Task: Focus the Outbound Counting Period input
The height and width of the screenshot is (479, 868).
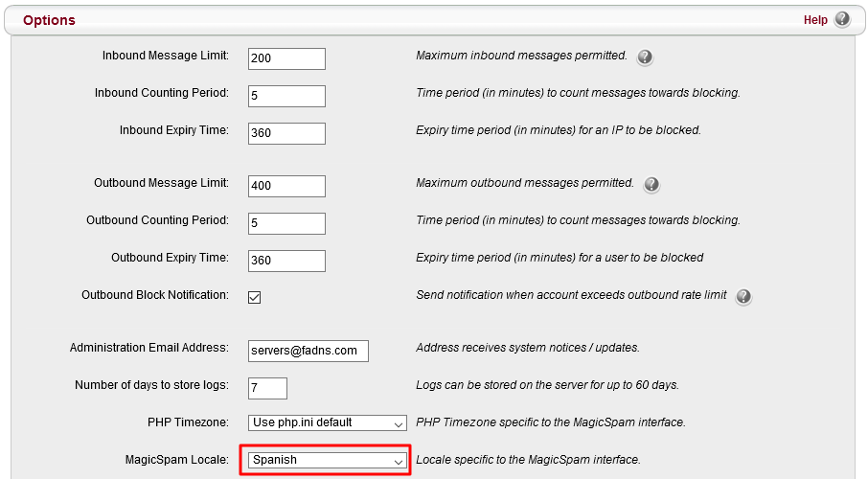Action: [x=286, y=222]
